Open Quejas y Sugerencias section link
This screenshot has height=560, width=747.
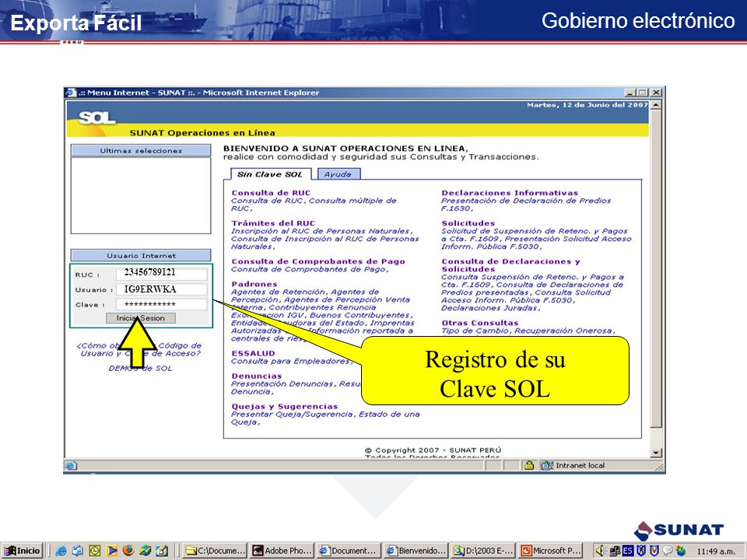pos(285,407)
